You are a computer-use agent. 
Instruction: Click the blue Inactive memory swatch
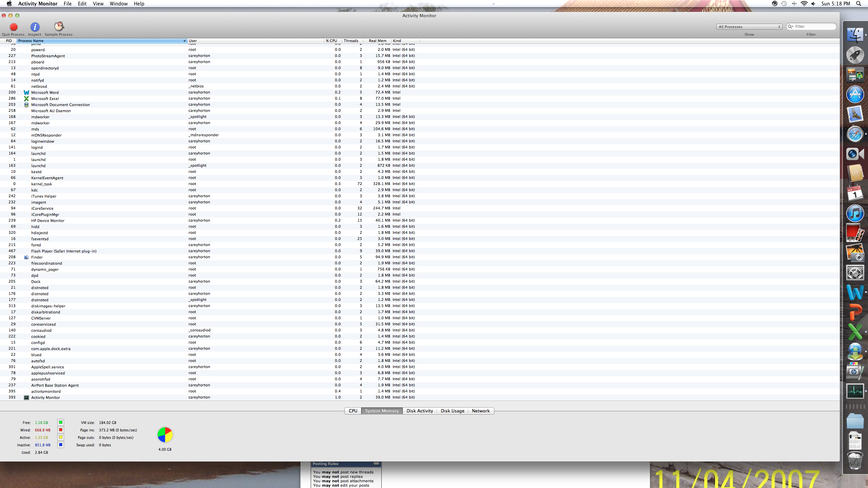click(x=61, y=445)
